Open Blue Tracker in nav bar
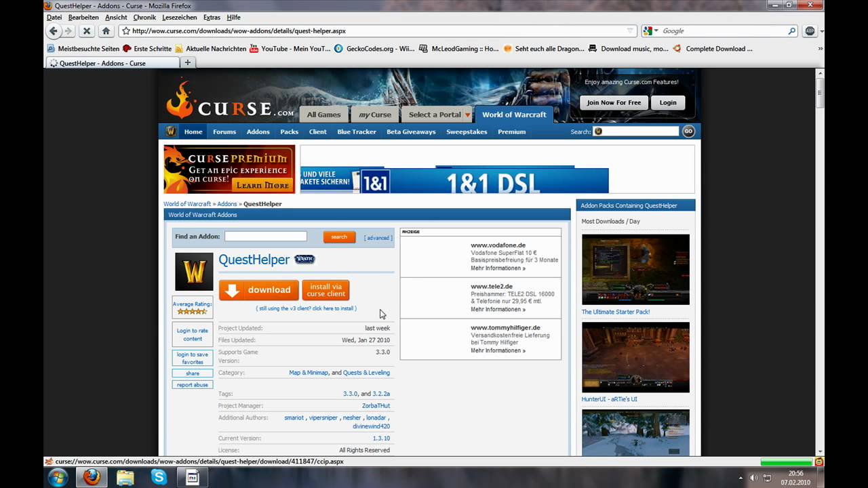The height and width of the screenshot is (488, 868). (x=357, y=131)
